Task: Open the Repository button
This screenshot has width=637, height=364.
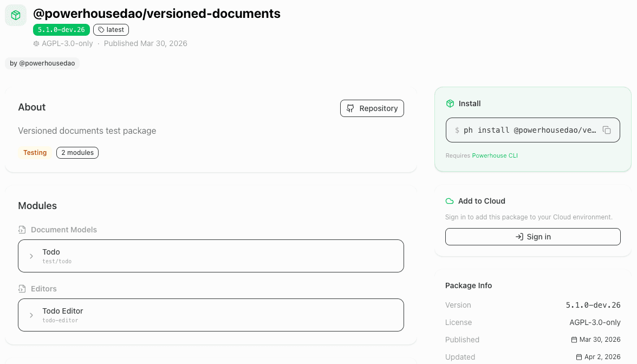Action: [372, 108]
